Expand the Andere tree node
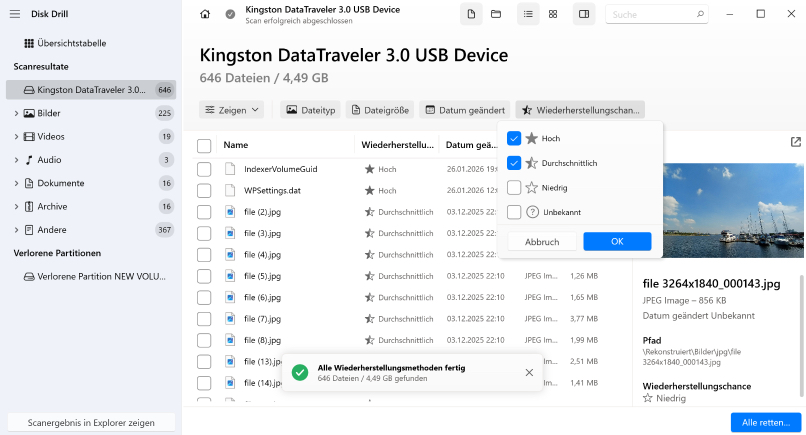The width and height of the screenshot is (806, 435). (16, 230)
